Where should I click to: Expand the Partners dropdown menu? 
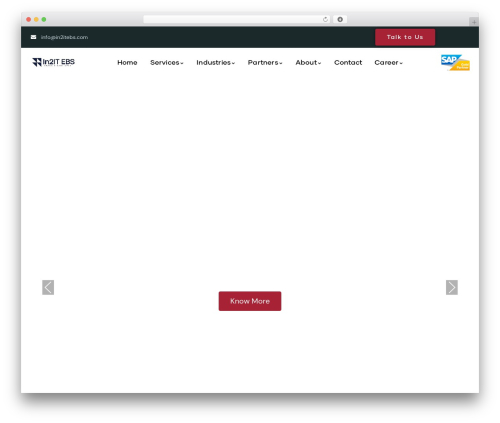[x=265, y=63]
